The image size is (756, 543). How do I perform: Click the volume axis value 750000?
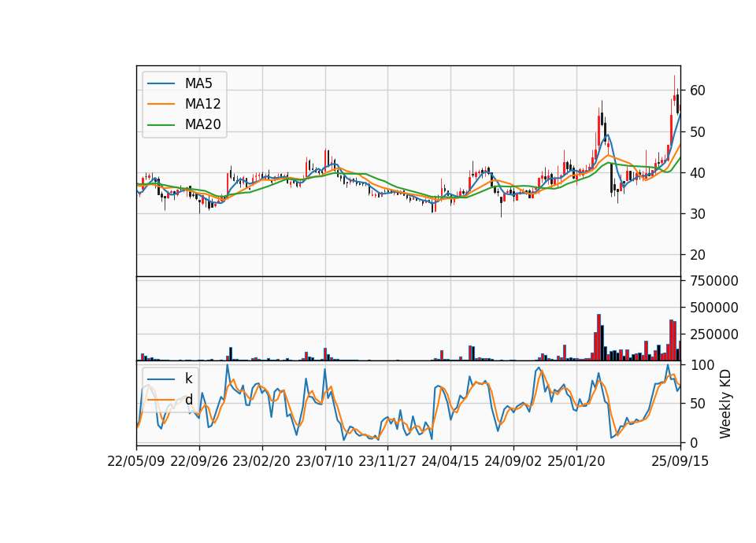coord(713,281)
